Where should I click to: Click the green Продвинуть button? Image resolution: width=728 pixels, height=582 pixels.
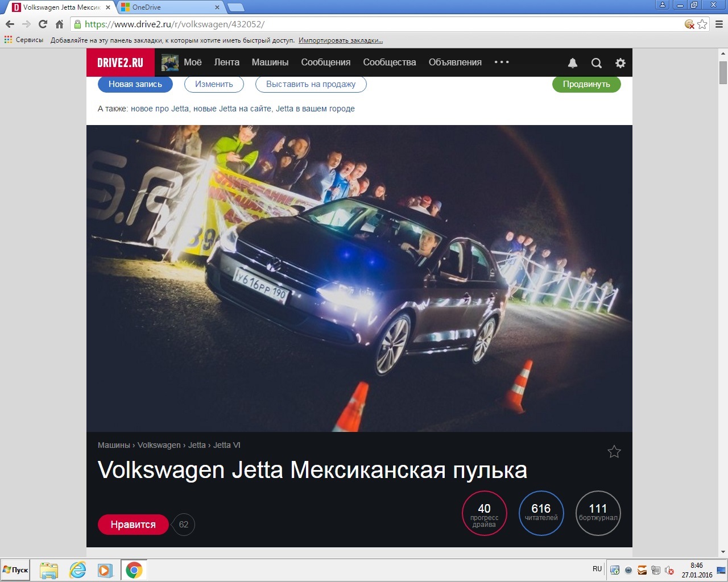(x=586, y=84)
